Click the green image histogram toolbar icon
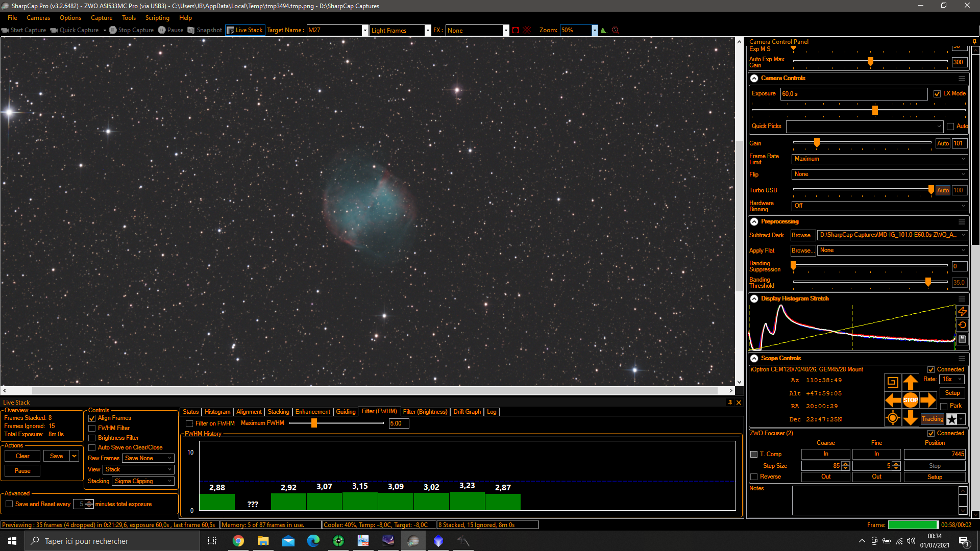This screenshot has width=980, height=551. [x=604, y=30]
